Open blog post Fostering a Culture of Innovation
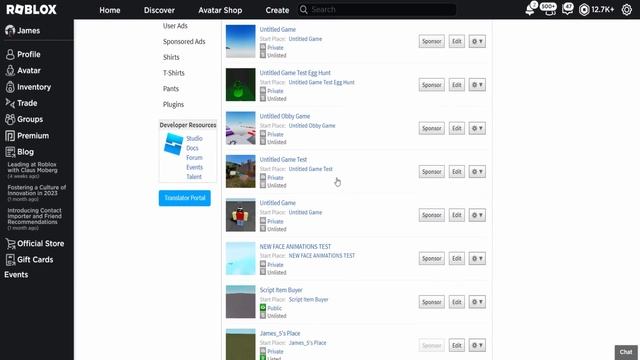 coord(37,193)
